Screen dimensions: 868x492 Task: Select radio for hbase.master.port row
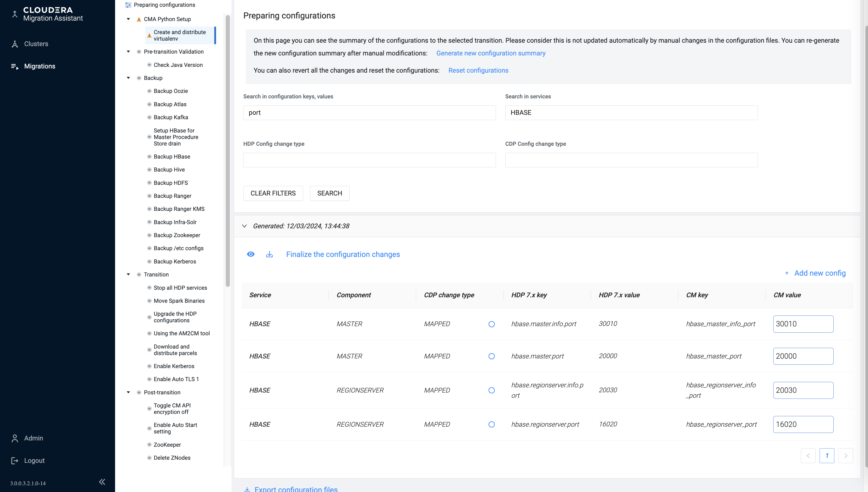[x=492, y=356]
